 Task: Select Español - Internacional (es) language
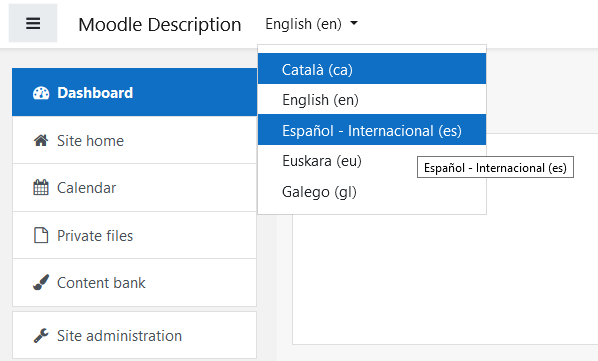[x=372, y=130]
